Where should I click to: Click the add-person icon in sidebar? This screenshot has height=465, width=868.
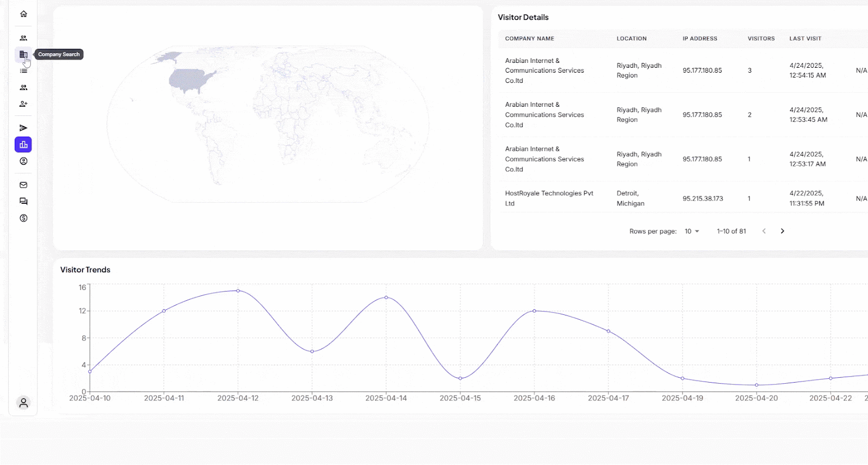tap(23, 104)
